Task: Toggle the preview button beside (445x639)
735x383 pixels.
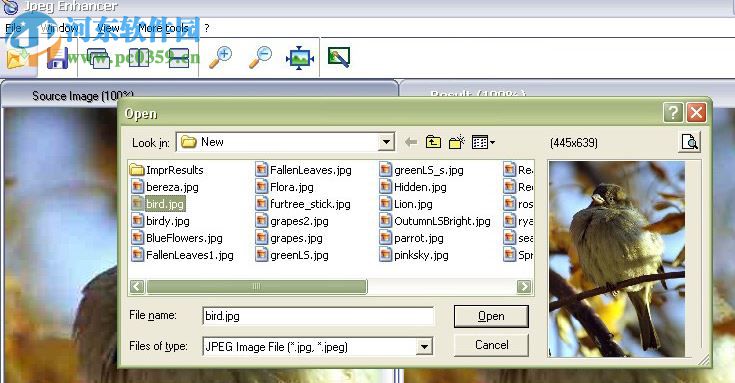Action: (690, 142)
